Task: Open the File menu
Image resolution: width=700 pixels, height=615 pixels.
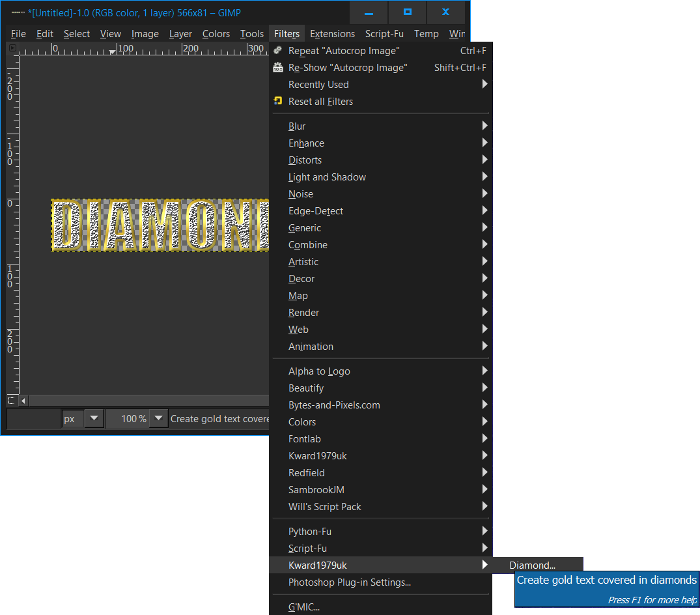Action: click(18, 34)
